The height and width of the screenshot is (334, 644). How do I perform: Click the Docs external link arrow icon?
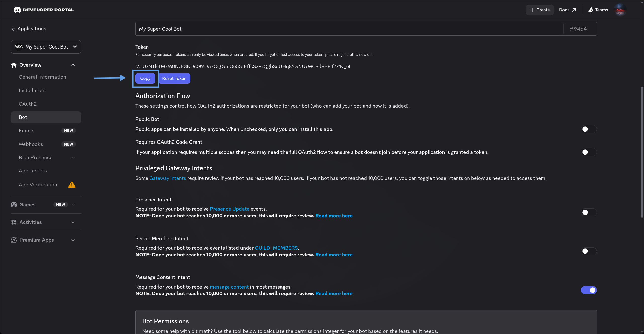[574, 10]
